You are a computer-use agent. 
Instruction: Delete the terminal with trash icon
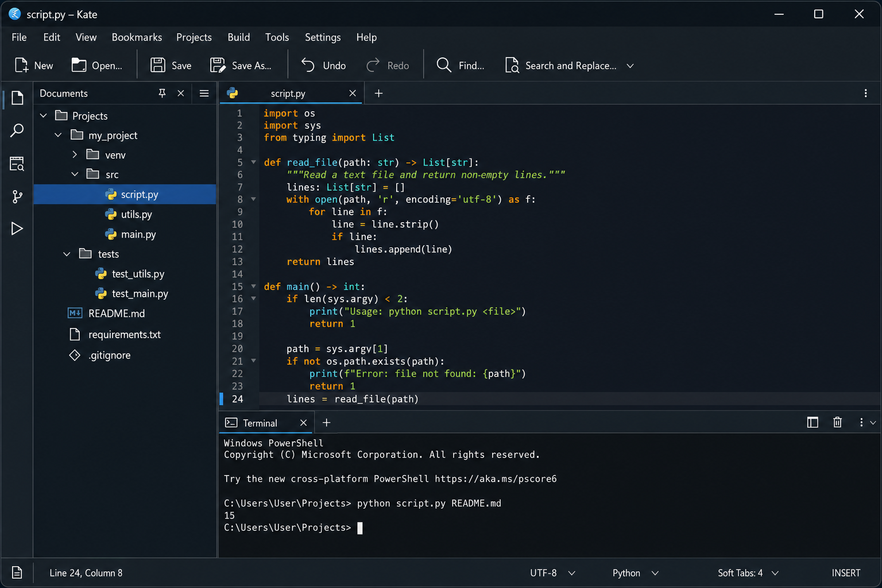click(x=837, y=423)
